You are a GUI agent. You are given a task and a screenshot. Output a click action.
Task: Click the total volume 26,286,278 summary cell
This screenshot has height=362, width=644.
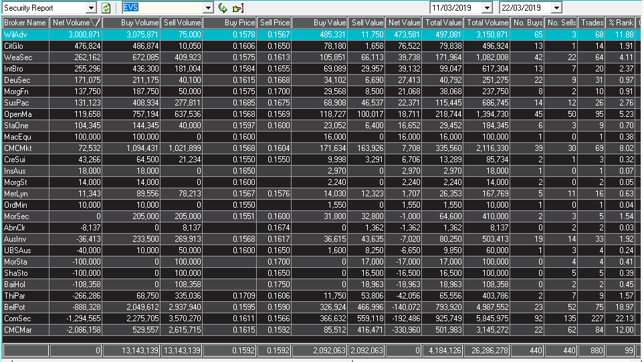[x=487, y=351]
